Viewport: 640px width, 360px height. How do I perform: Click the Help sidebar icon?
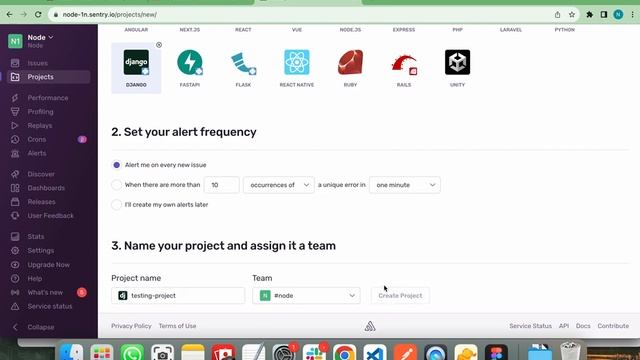point(15,279)
